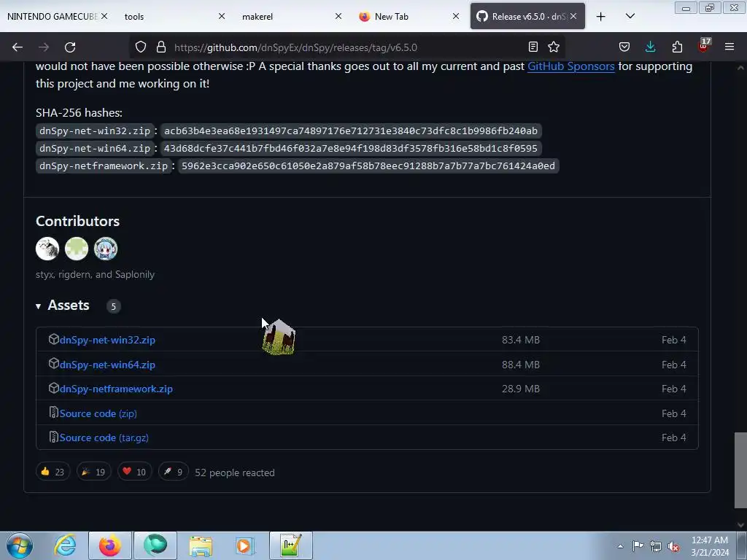Image resolution: width=747 pixels, height=560 pixels.
Task: Click the win64 SHA-256 hash value
Action: tap(351, 149)
